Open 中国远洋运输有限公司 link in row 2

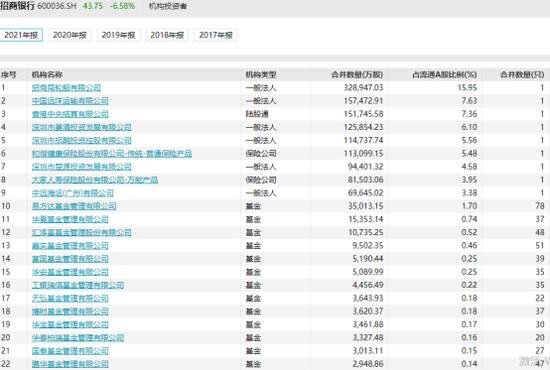(70, 101)
